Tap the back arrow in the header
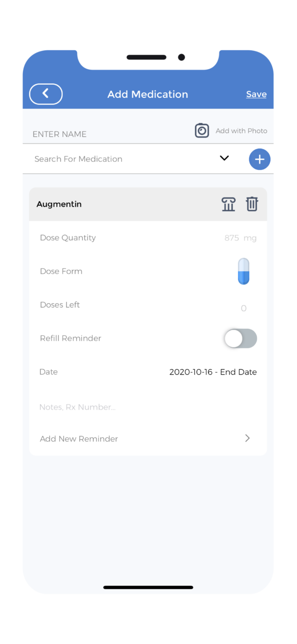Viewport: 297px width, 644px height. (46, 94)
